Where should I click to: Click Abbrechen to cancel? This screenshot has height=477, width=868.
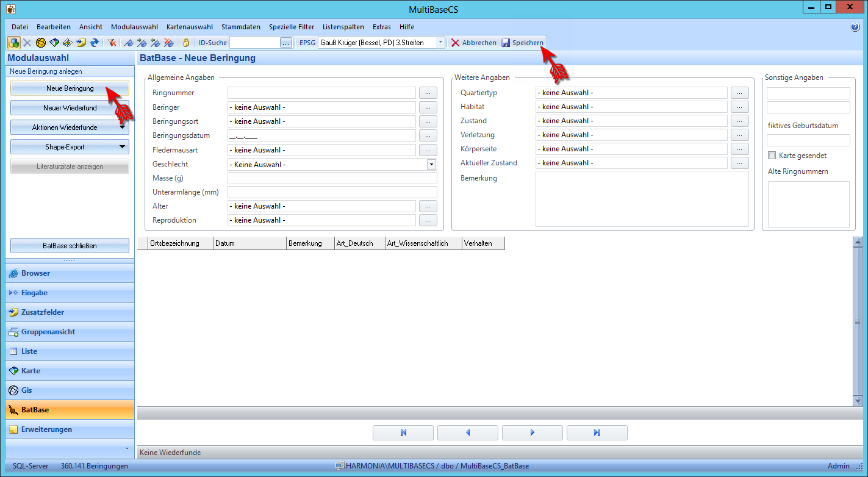pyautogui.click(x=474, y=43)
